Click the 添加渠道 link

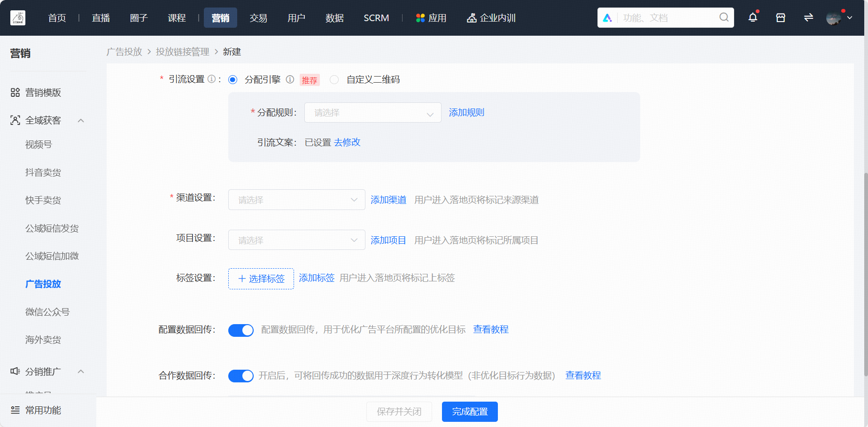(388, 200)
